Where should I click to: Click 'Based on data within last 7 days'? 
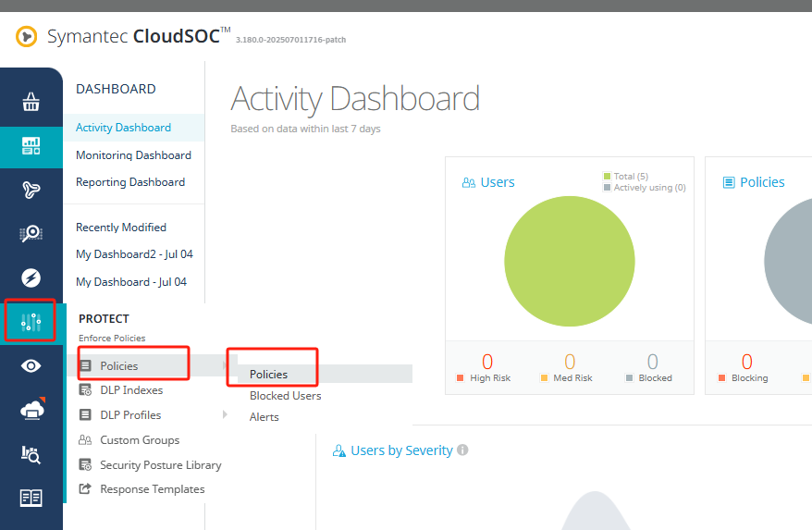click(x=305, y=129)
